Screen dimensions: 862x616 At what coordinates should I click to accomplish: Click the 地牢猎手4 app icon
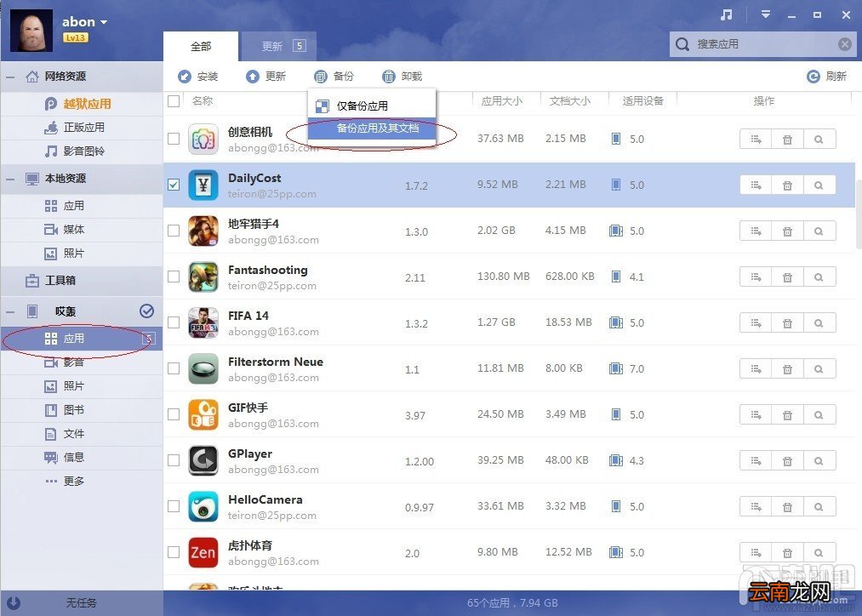coord(203,231)
